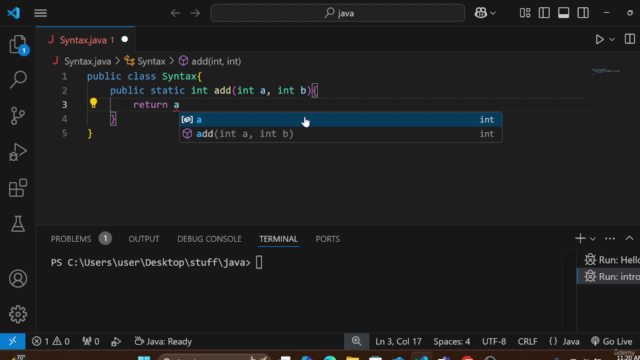Viewport: 640px width, 360px height.
Task: Open Source Control view
Action: pyautogui.click(x=18, y=116)
